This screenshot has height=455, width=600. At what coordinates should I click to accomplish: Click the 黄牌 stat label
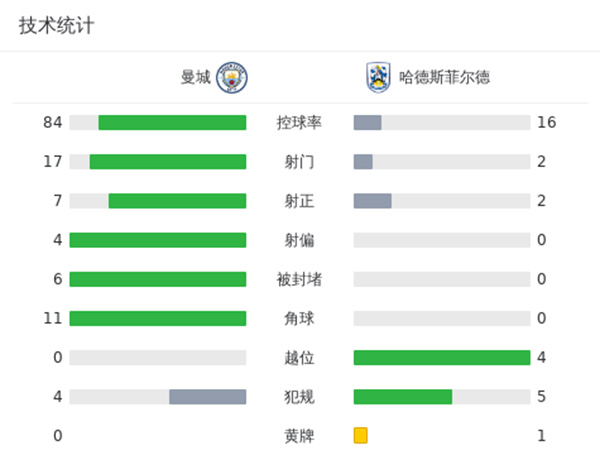coord(299,436)
